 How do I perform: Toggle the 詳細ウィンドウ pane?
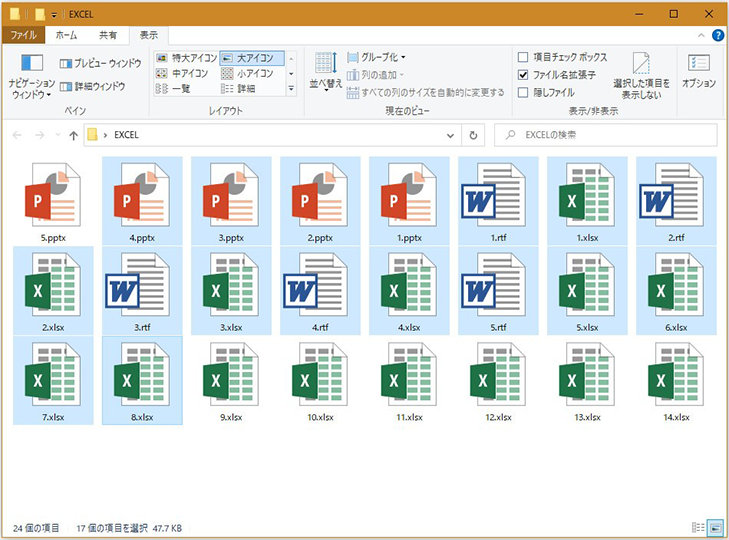[93, 87]
